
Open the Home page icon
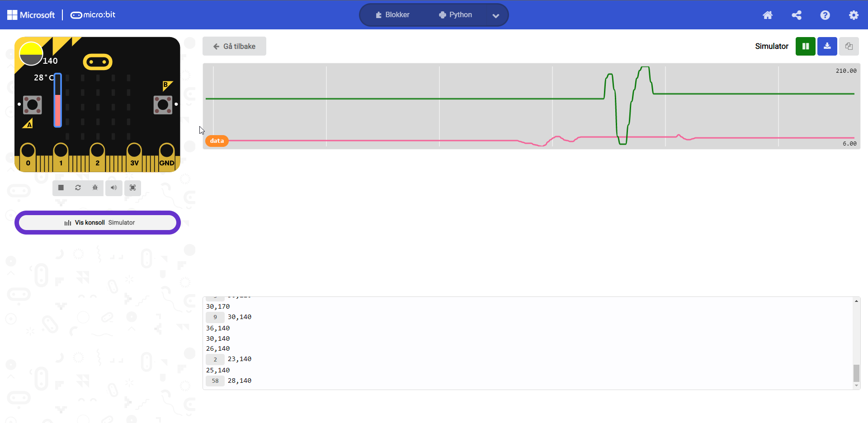768,15
